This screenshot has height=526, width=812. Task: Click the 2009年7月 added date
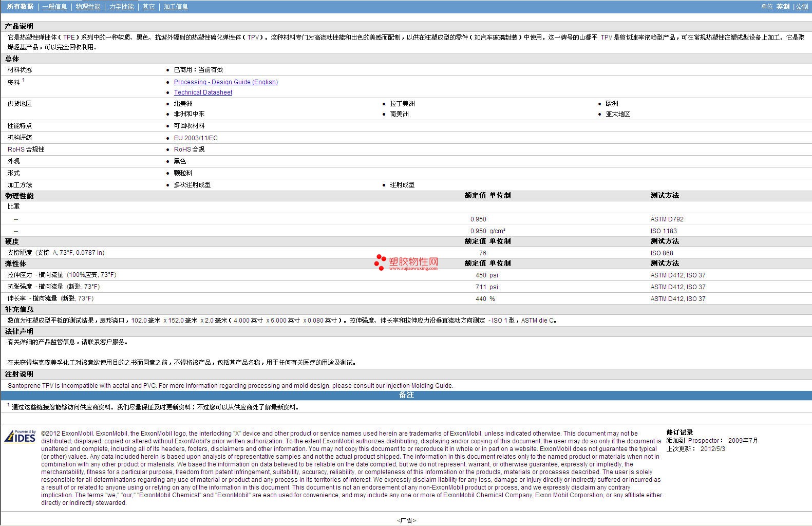coord(743,441)
